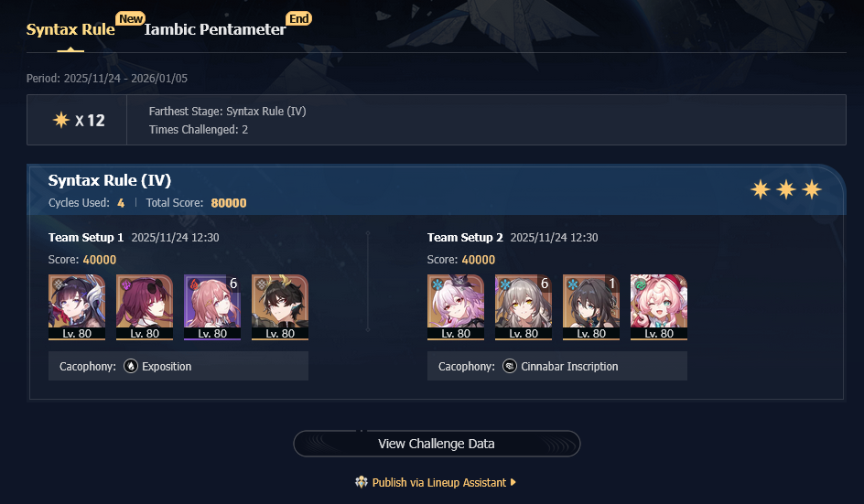Screen dimensions: 864x504
Task: Click the star icon beside X 12
Action: pyautogui.click(x=60, y=120)
